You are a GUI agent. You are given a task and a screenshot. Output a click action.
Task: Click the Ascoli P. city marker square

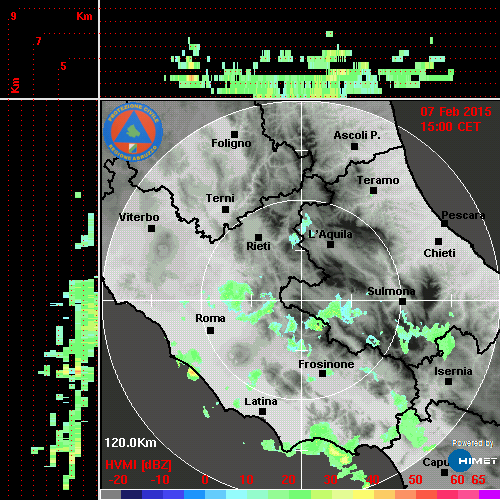pos(355,146)
